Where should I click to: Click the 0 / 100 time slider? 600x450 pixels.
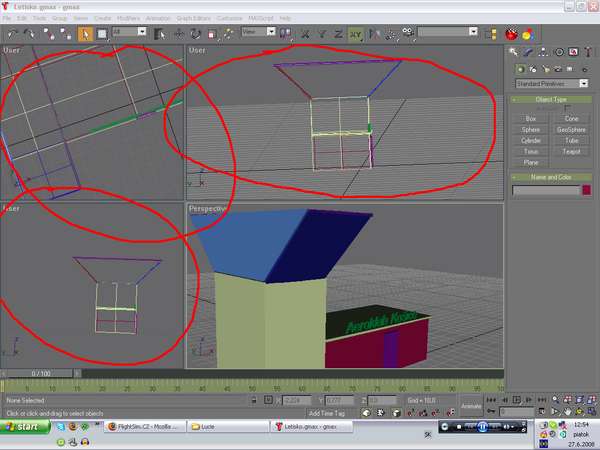(41, 373)
